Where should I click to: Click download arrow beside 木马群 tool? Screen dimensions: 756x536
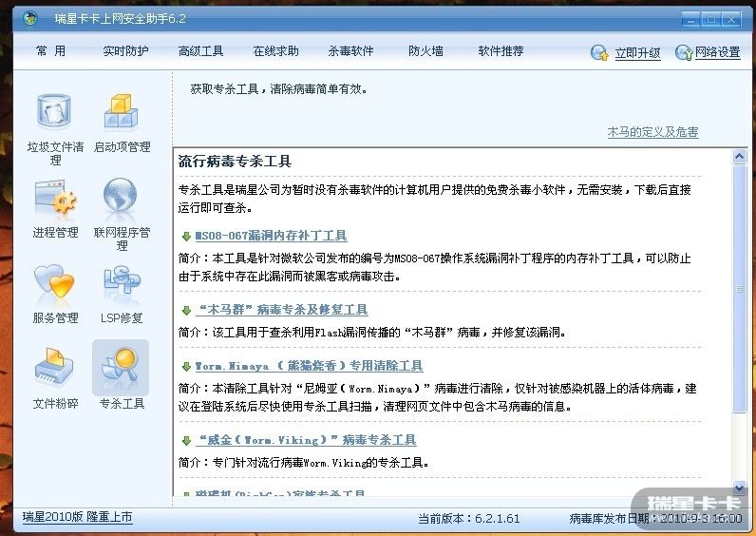(x=186, y=311)
